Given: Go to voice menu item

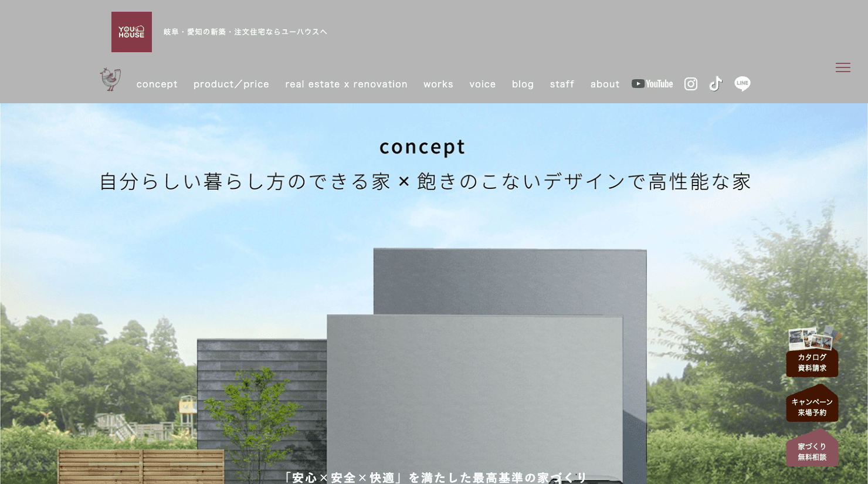Looking at the screenshot, I should (x=482, y=84).
